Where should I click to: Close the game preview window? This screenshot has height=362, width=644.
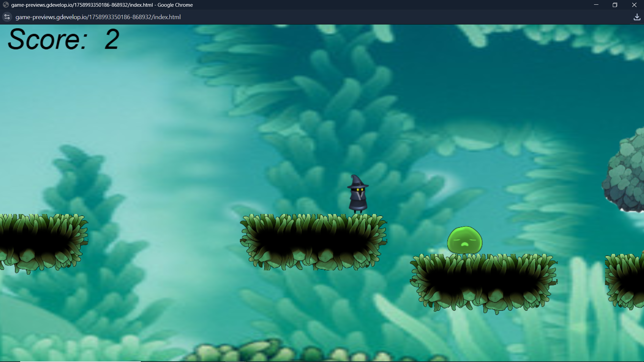[634, 5]
